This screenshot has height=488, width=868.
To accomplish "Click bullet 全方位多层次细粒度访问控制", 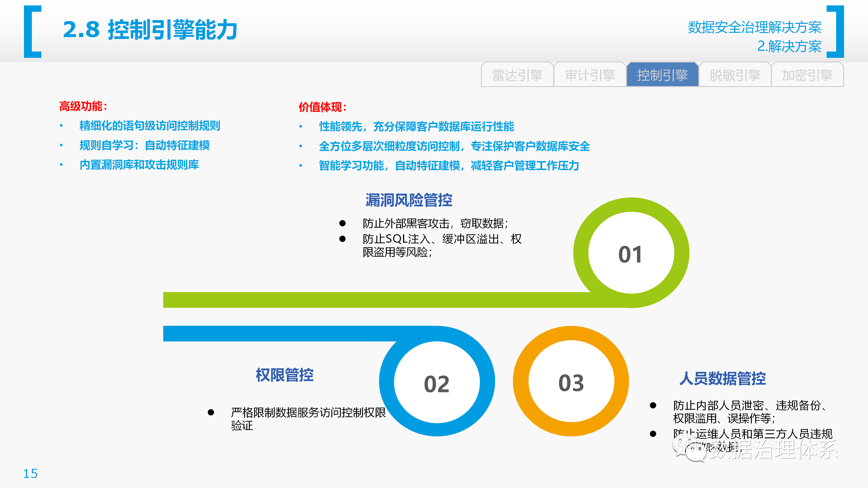I will tap(454, 146).
